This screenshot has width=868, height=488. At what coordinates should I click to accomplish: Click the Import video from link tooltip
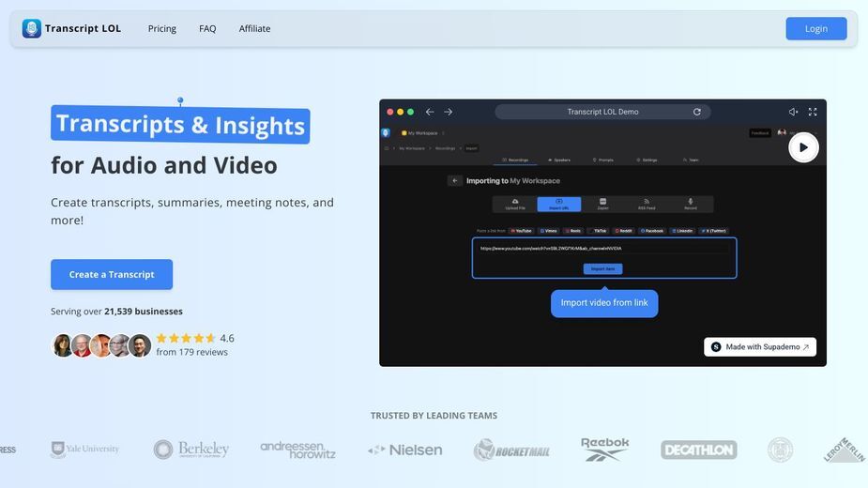pyautogui.click(x=604, y=303)
